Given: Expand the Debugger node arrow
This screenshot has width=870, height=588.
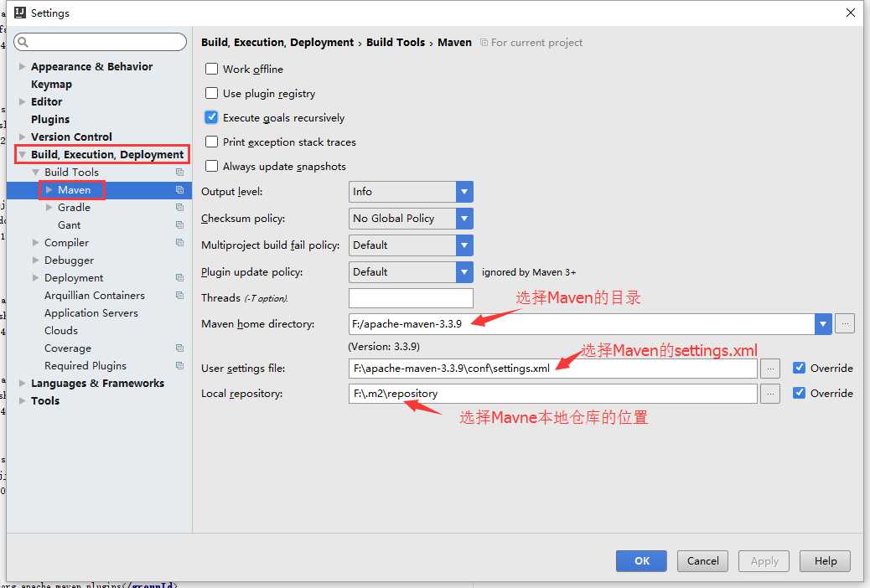Looking at the screenshot, I should click(x=35, y=260).
